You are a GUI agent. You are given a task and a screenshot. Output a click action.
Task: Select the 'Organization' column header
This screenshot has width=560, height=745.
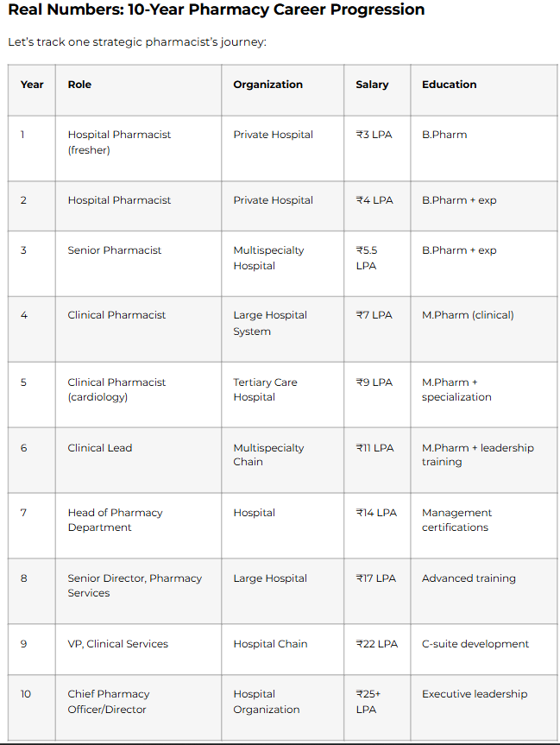[x=267, y=85]
